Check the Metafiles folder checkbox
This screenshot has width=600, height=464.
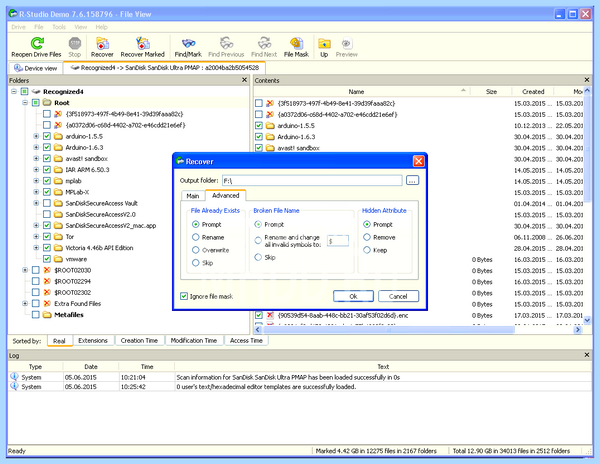pos(36,315)
